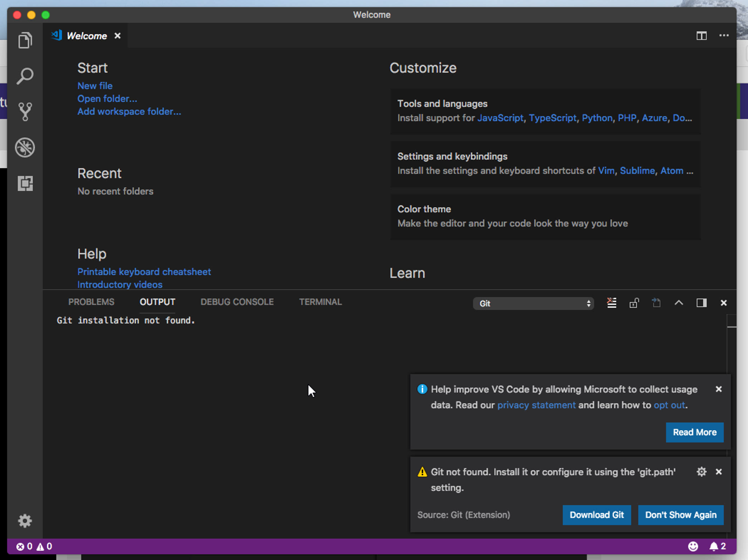The image size is (748, 560).
Task: Close the bottom panel
Action: [x=723, y=303]
